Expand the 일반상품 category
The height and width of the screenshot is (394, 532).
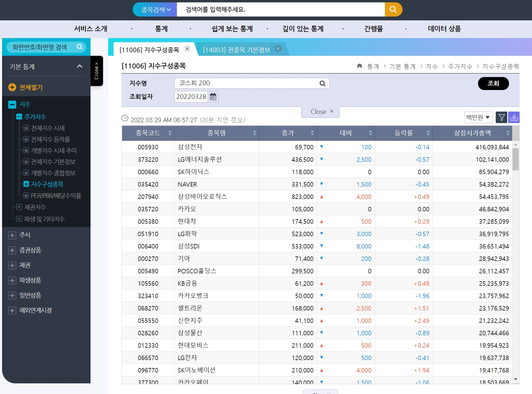coord(12,295)
